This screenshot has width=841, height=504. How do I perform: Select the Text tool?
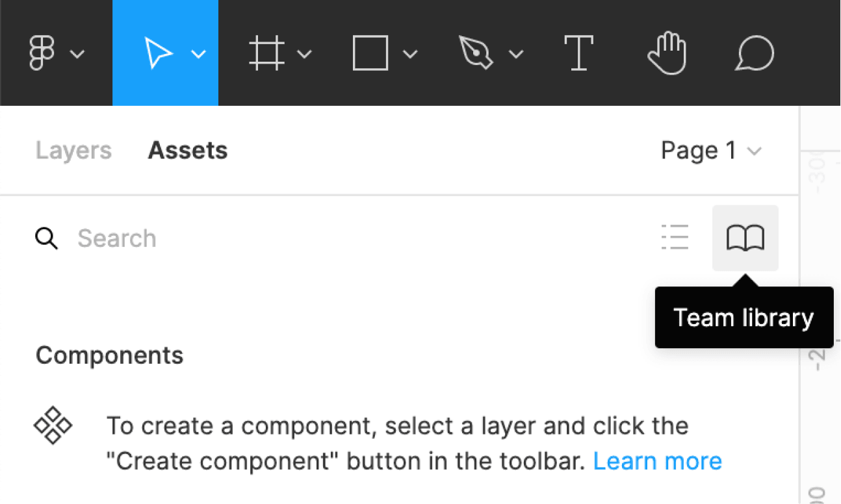pyautogui.click(x=578, y=53)
